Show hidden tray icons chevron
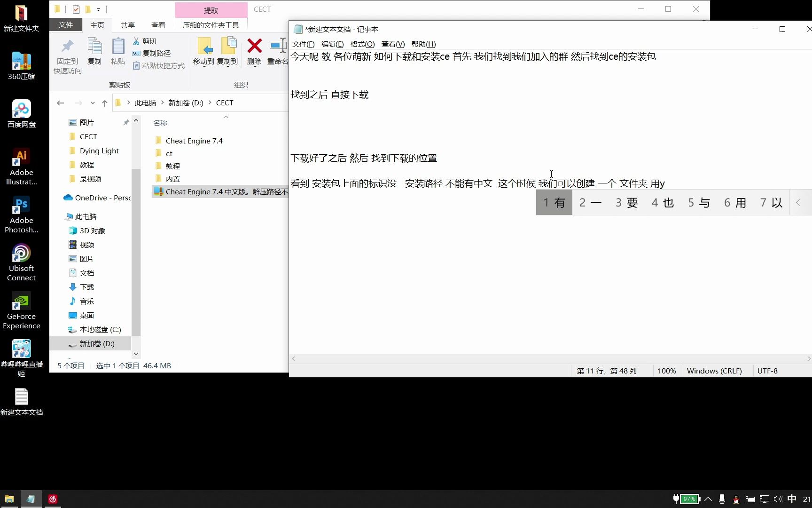 pyautogui.click(x=708, y=499)
